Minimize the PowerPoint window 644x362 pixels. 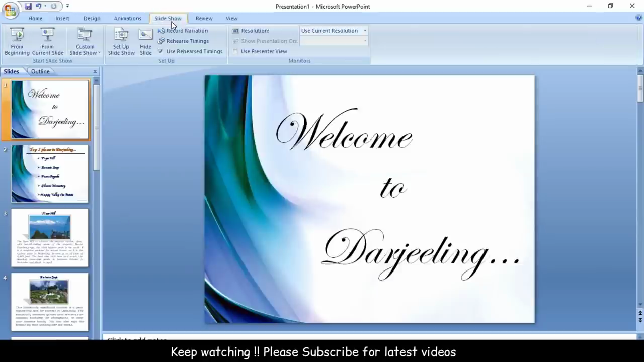(589, 6)
